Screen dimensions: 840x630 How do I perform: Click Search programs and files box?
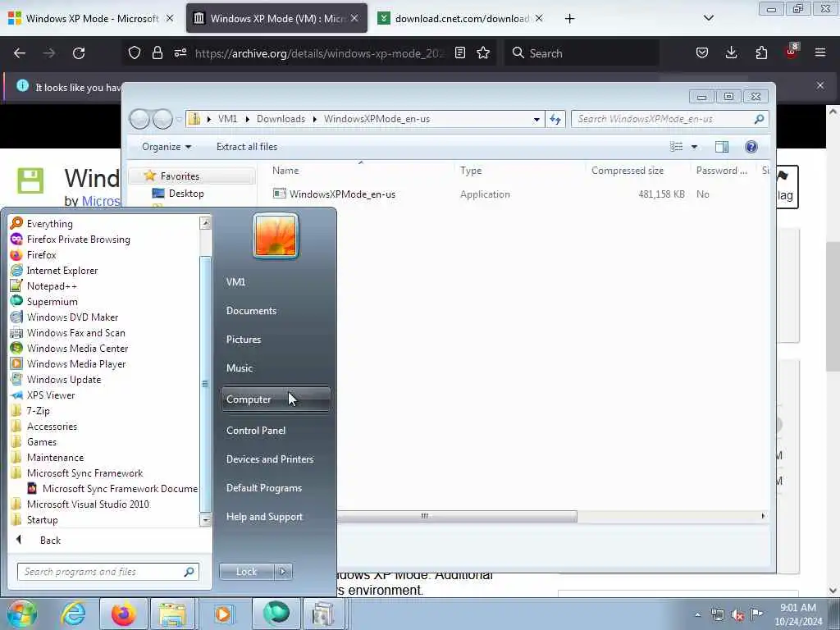[107, 572]
